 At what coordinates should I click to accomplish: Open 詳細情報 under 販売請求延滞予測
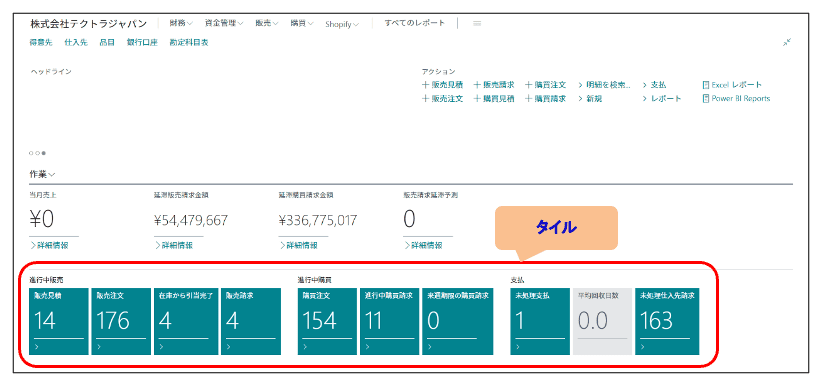(x=423, y=245)
